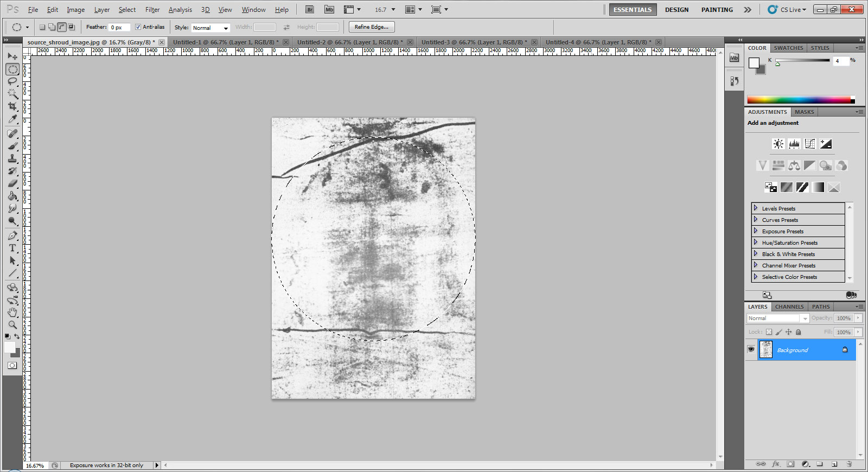The image size is (868, 472).
Task: Click the foreground color swatch in toolbox
Action: pos(10,348)
